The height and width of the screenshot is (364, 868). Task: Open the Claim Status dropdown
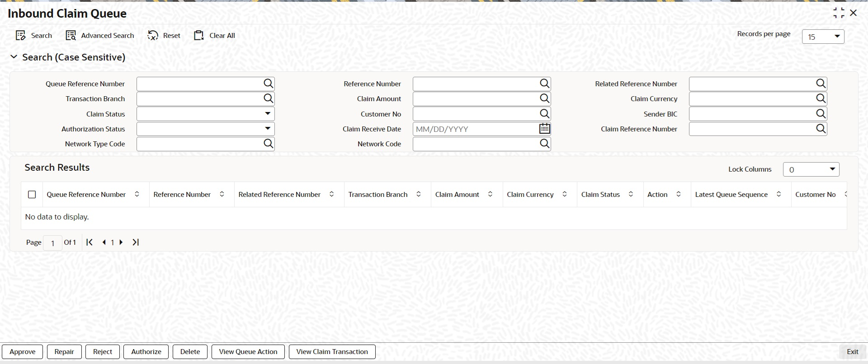click(x=206, y=114)
